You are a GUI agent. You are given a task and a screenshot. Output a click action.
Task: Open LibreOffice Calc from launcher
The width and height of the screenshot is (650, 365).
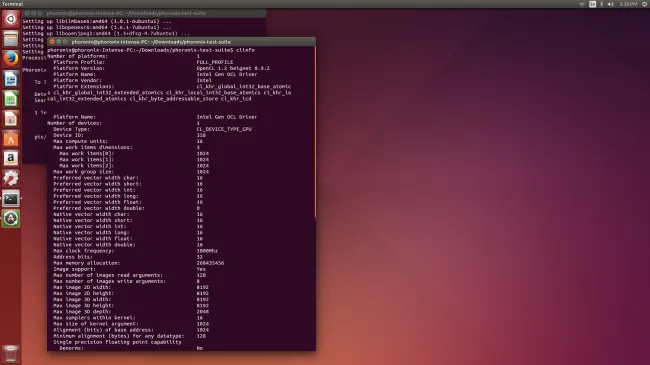[11, 99]
